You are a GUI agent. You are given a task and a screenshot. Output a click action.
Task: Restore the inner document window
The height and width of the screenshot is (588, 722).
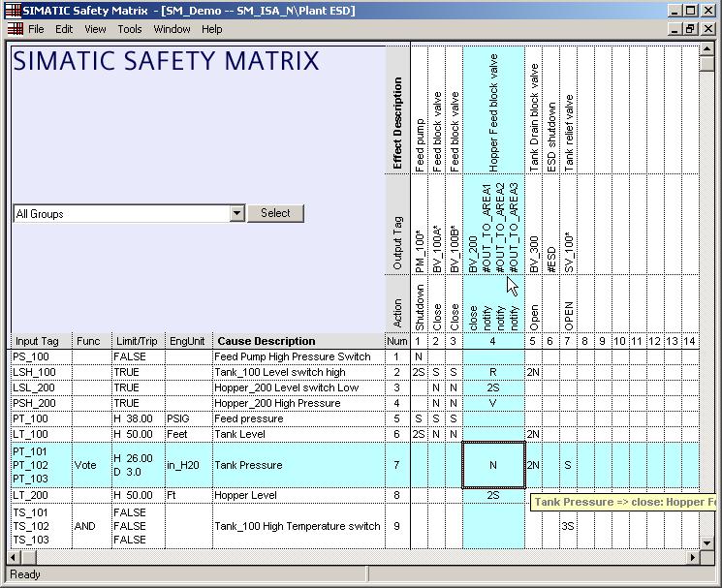(x=690, y=29)
